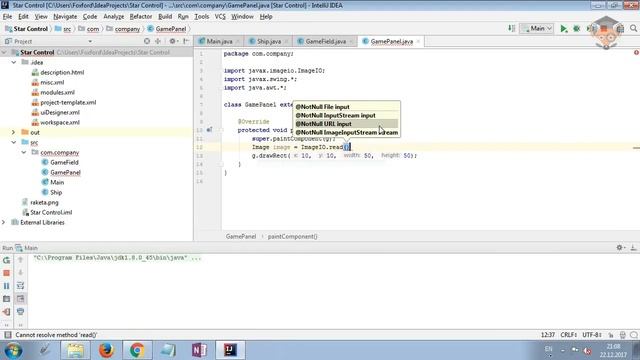Select misc.xml in project tree

click(52, 82)
